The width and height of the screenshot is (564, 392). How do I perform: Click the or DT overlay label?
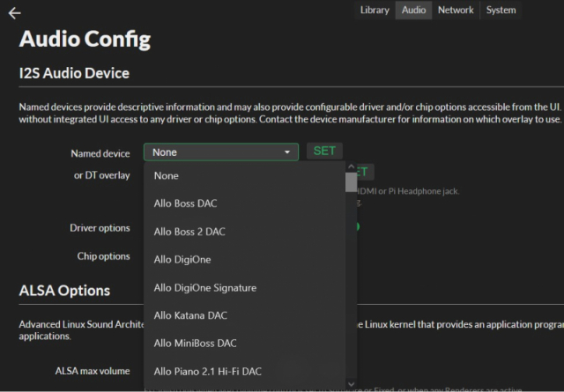[102, 175]
